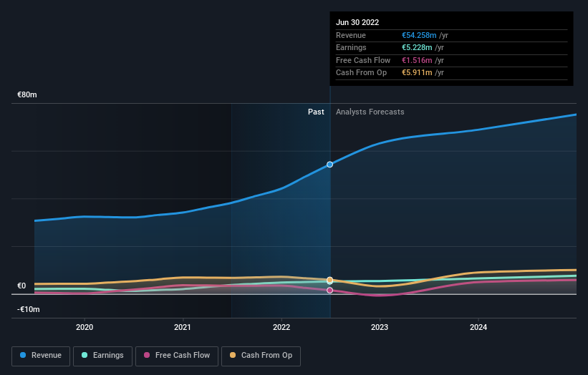Click the Past region label
Screen dimensions: 588x375
point(316,112)
